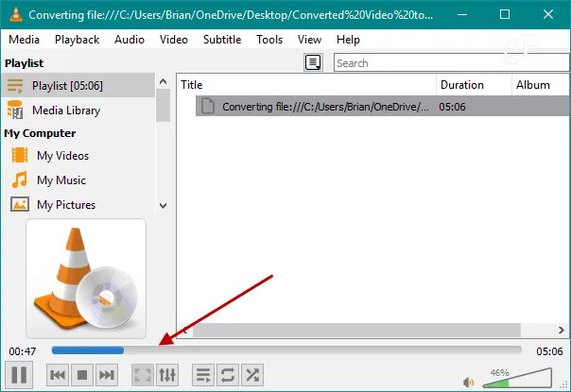Sort playlist by Title column
This screenshot has width=571, height=392.
[306, 85]
